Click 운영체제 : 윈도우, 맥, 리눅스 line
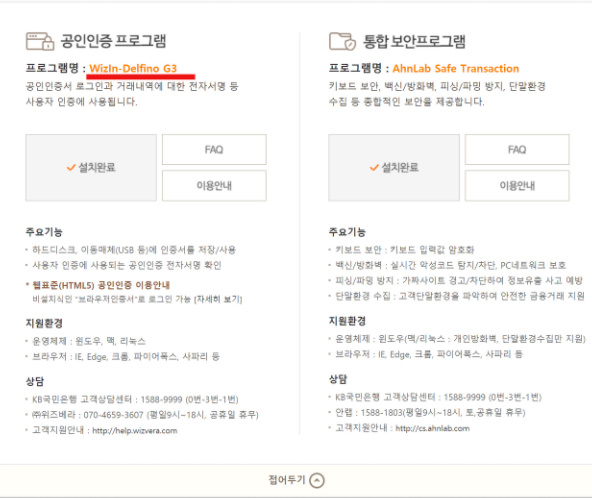 (89, 341)
